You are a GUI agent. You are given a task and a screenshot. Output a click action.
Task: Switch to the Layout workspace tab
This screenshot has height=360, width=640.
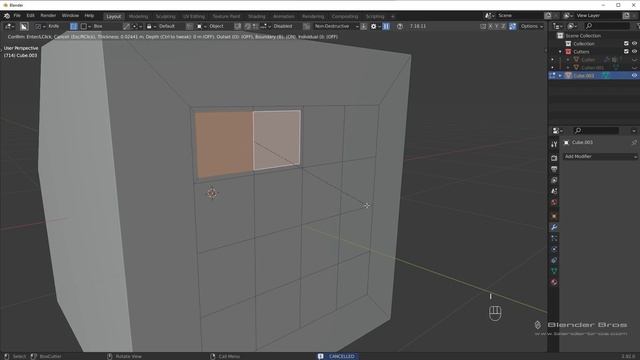click(113, 16)
